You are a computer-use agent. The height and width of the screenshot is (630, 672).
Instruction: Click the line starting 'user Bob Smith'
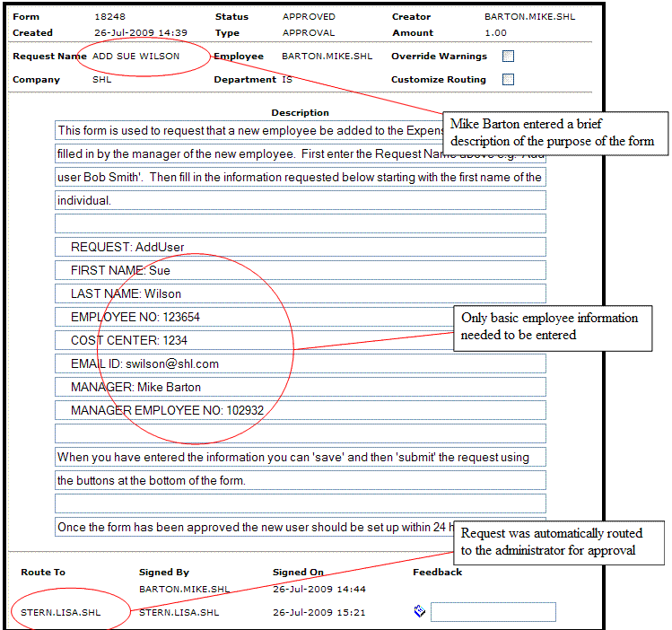click(300, 177)
